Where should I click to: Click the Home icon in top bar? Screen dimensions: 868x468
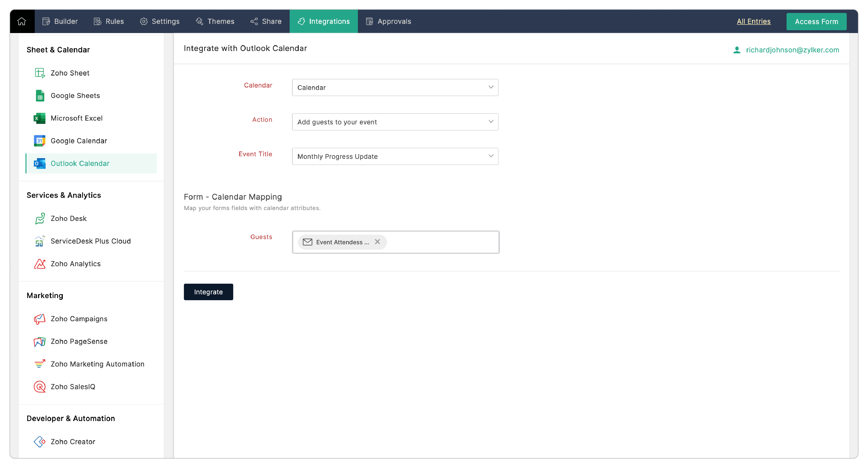[x=21, y=21]
